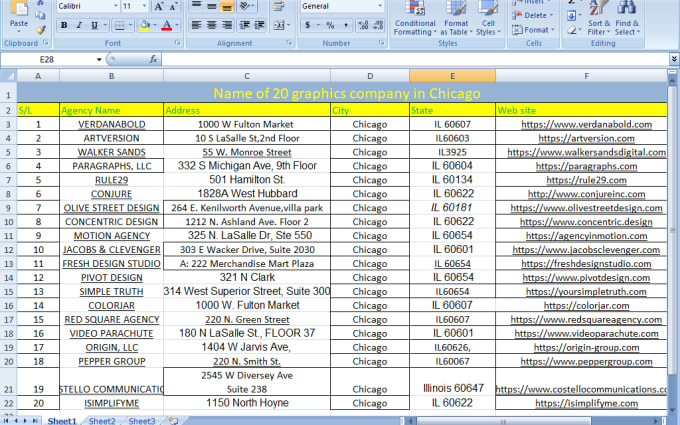The width and height of the screenshot is (680, 425).
Task: Open the Name Box dropdown arrow
Action: point(99,59)
